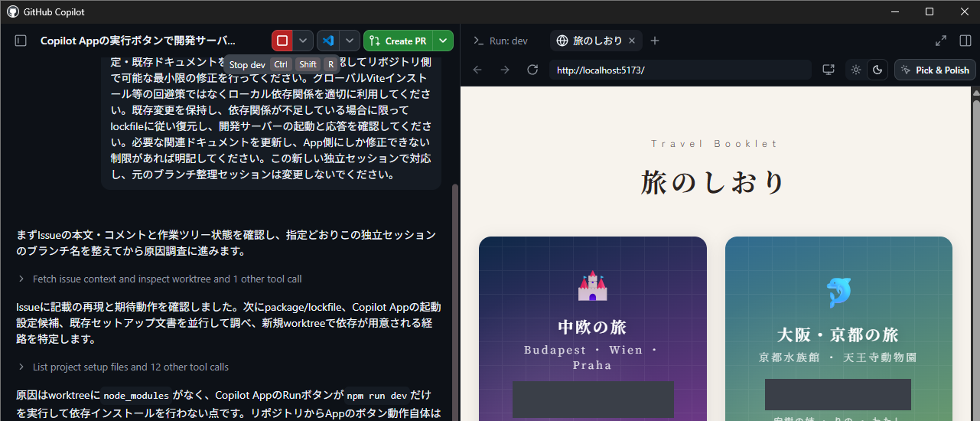
Task: Open the 中欧の旅 trip card
Action: pyautogui.click(x=593, y=329)
